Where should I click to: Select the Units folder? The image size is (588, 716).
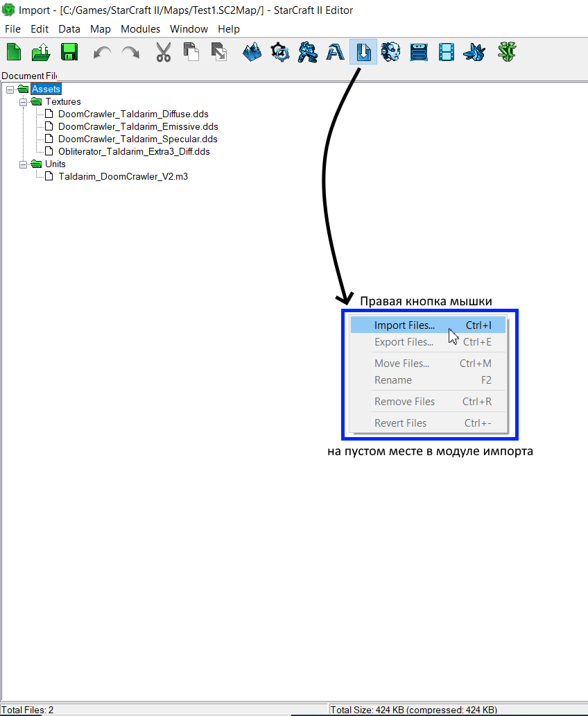click(x=55, y=164)
